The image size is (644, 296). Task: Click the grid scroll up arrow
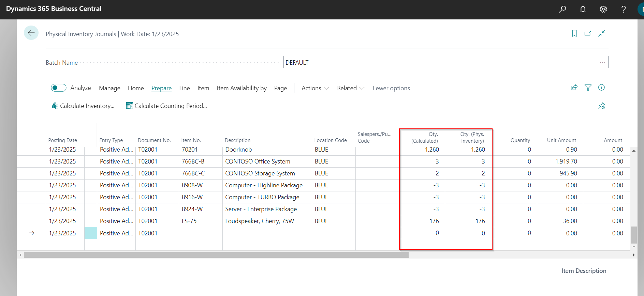(x=634, y=151)
